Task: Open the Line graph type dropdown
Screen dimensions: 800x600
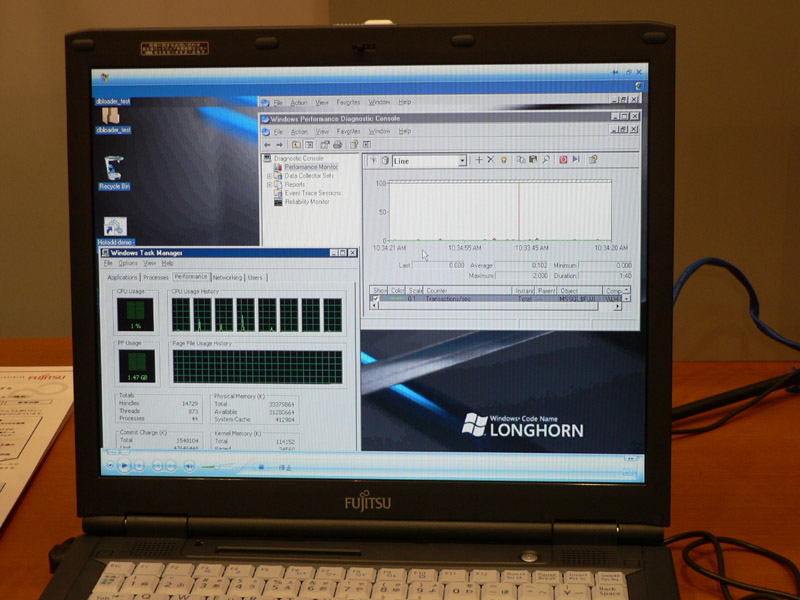Action: coord(462,161)
